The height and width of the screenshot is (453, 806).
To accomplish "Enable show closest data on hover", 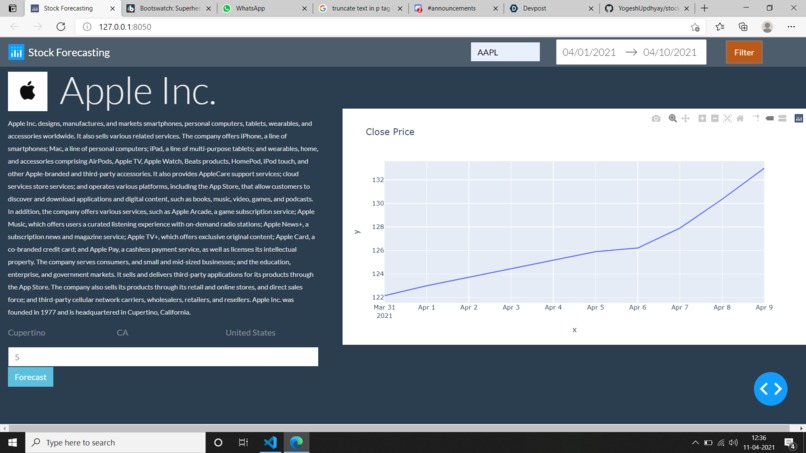I will (770, 118).
